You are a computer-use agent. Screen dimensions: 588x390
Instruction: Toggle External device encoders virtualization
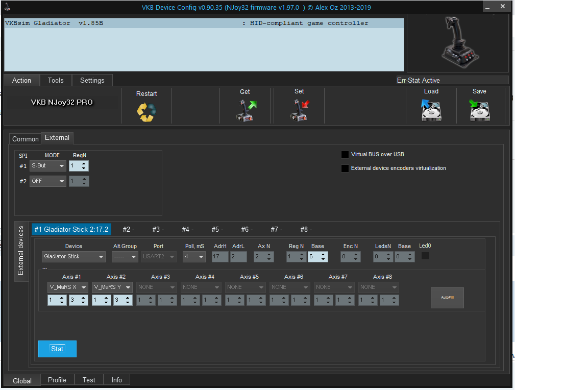[345, 168]
